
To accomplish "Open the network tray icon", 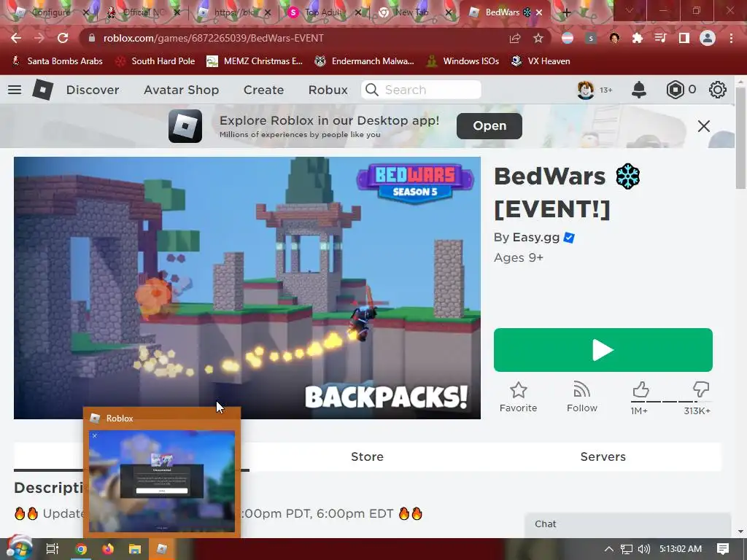I will click(x=627, y=549).
